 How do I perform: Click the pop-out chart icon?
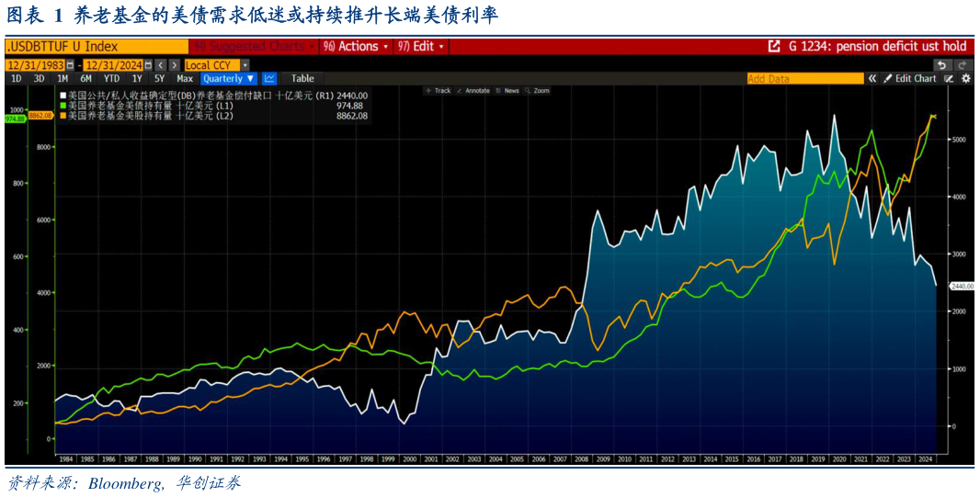pos(774,46)
